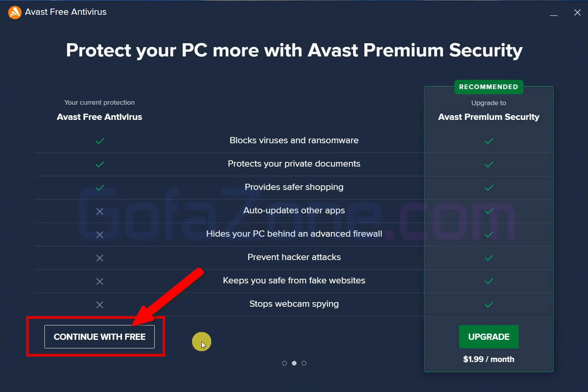This screenshot has width=588, height=392.
Task: Select the middle carousel page dot
Action: 294,363
